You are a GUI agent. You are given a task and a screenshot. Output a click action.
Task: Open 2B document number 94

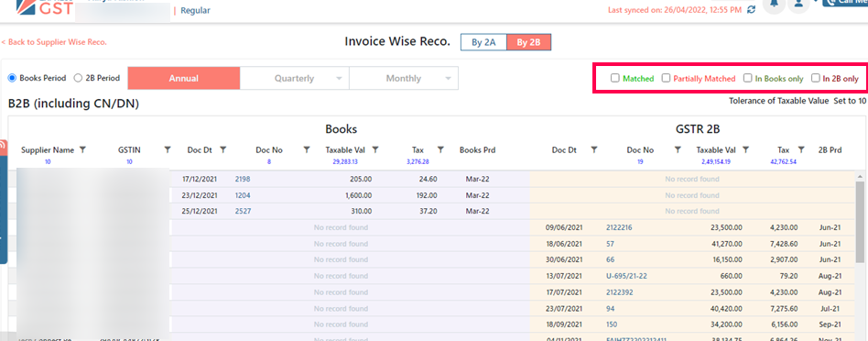pyautogui.click(x=611, y=308)
